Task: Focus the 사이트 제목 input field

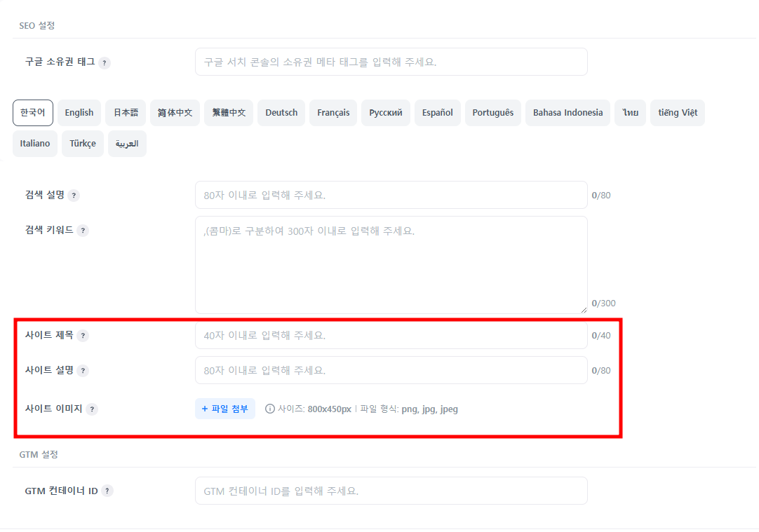Action: (x=391, y=335)
